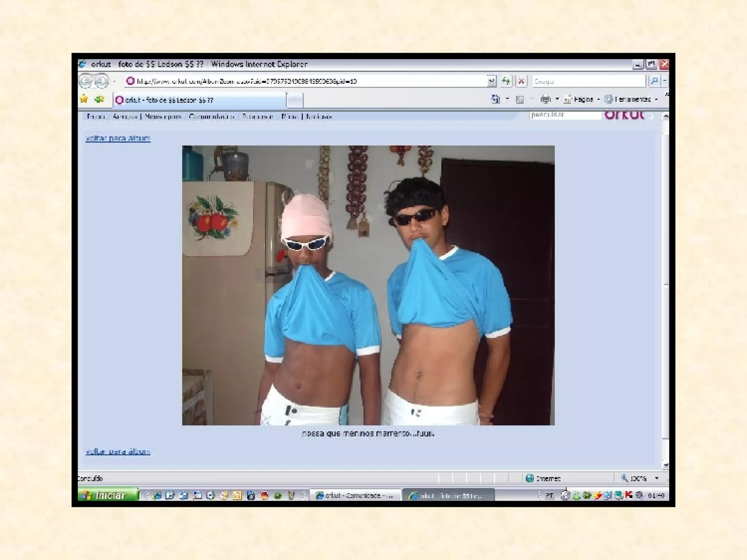Expand the address bar history dropdown
Viewport: 747px width, 560px height.
(492, 81)
